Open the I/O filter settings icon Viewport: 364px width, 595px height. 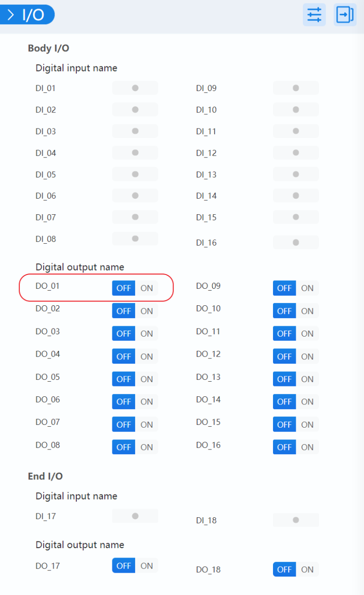pyautogui.click(x=314, y=15)
